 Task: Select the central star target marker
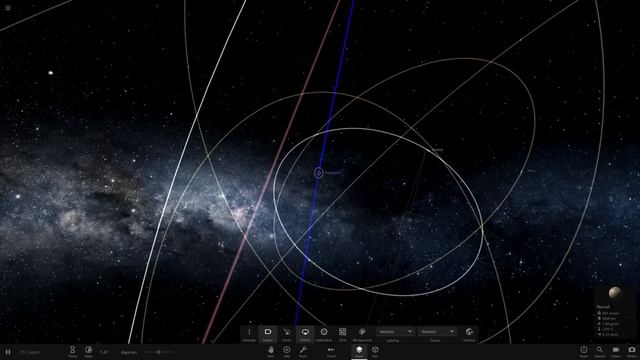pos(319,173)
